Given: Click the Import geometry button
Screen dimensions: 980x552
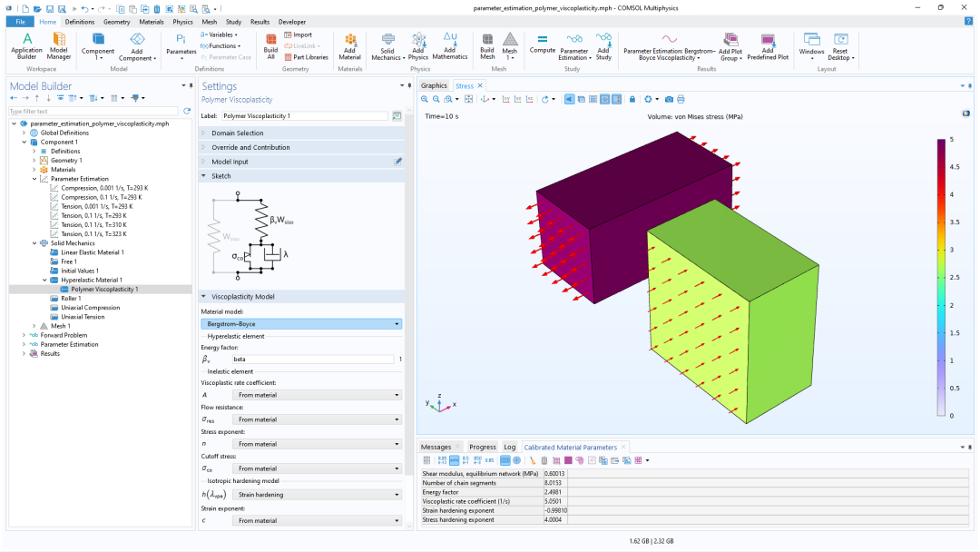Looking at the screenshot, I should (299, 35).
